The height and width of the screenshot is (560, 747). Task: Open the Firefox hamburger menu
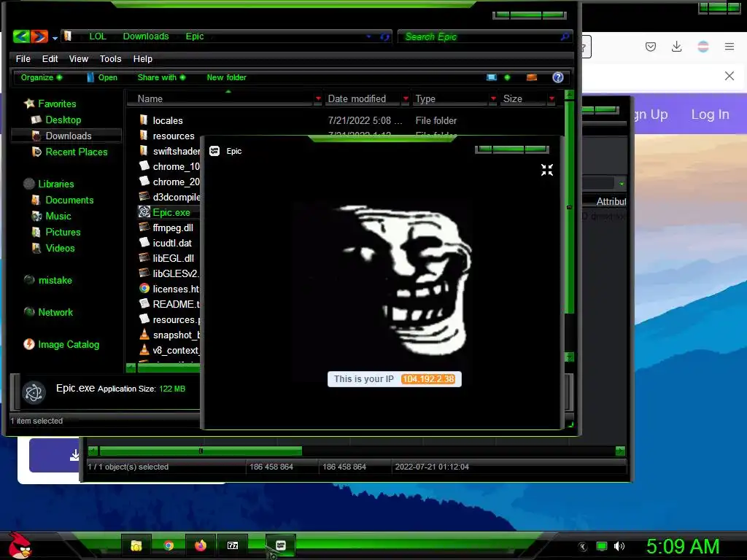coord(729,47)
